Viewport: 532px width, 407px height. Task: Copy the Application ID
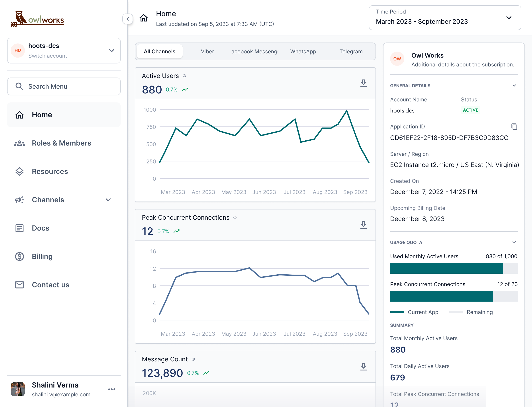(x=514, y=127)
